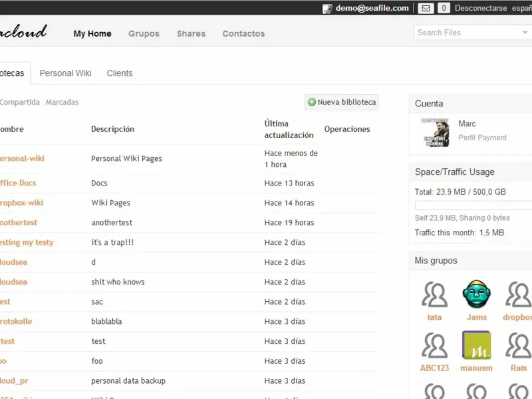The height and width of the screenshot is (399, 532).
Task: Click the blablabla description cell
Action: [x=106, y=321]
